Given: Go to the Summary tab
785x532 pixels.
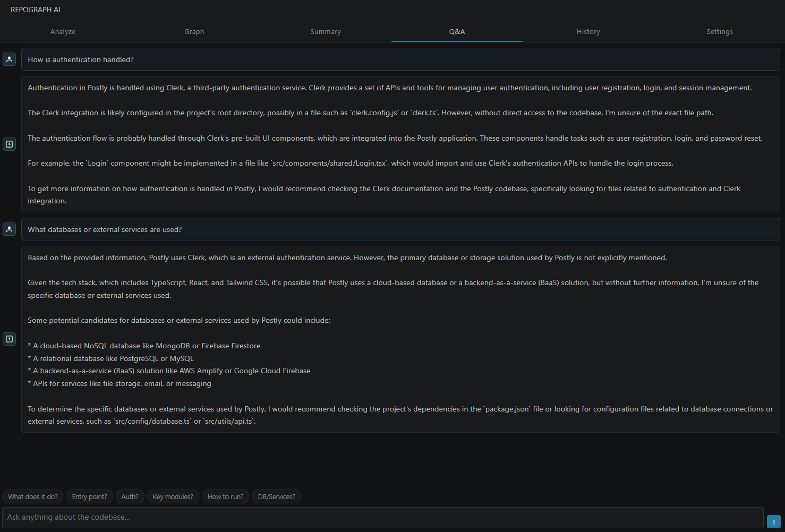Looking at the screenshot, I should [x=326, y=32].
